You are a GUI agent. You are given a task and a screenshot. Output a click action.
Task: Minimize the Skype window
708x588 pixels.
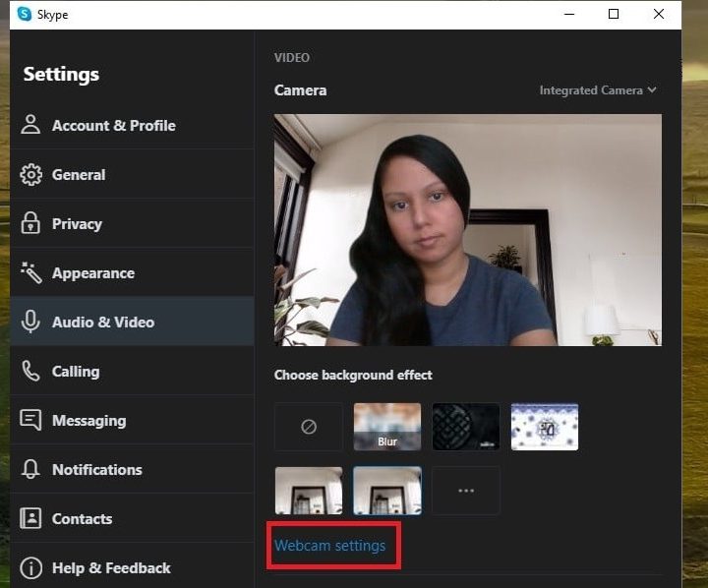pos(569,14)
